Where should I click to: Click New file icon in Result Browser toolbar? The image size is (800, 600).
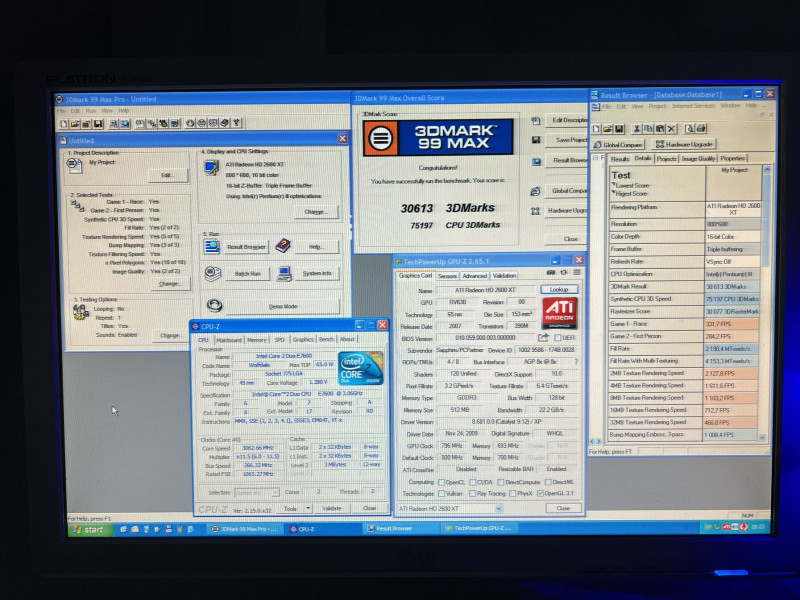point(596,129)
